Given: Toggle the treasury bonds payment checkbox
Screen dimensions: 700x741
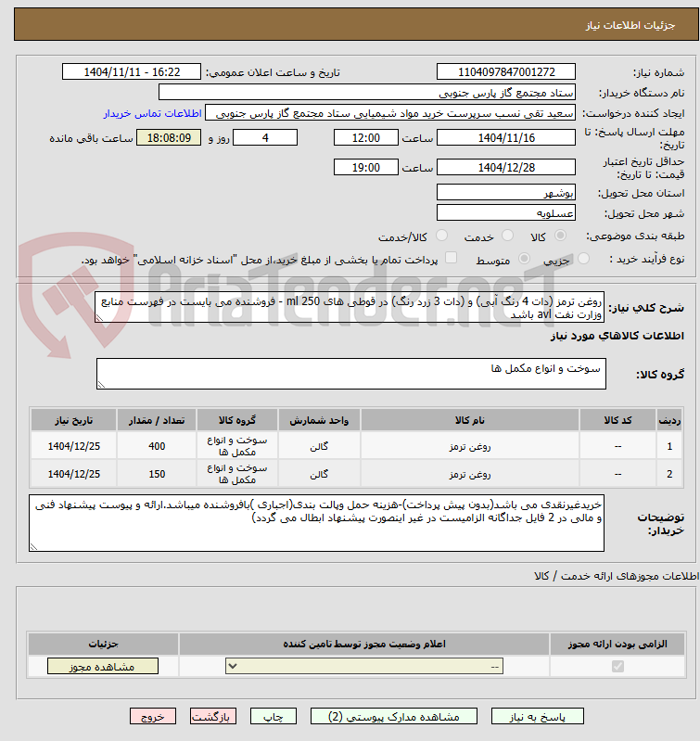Looking at the screenshot, I should tap(452, 258).
